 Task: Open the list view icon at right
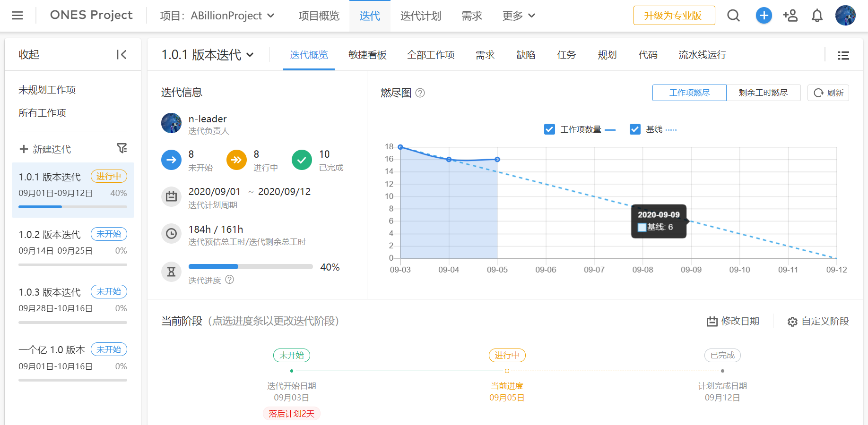[843, 55]
